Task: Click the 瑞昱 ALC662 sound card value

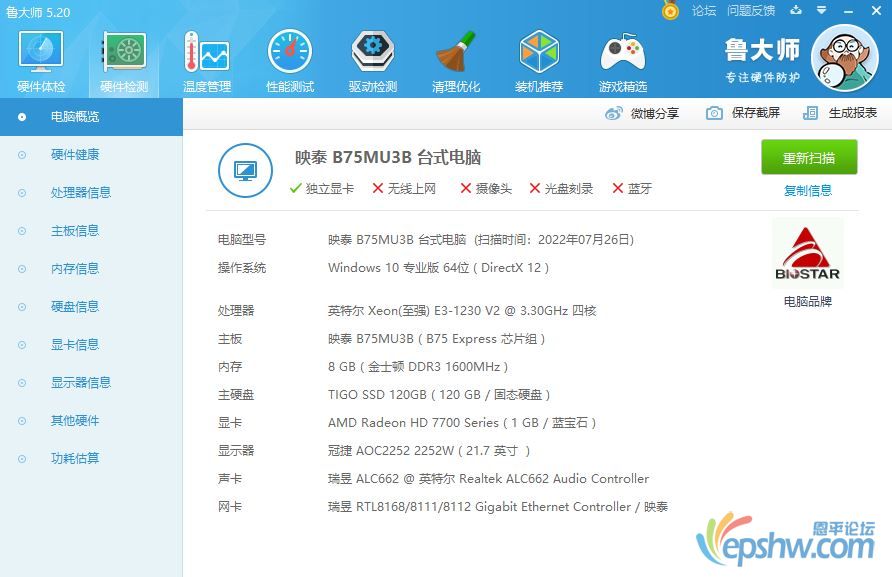Action: [x=489, y=479]
